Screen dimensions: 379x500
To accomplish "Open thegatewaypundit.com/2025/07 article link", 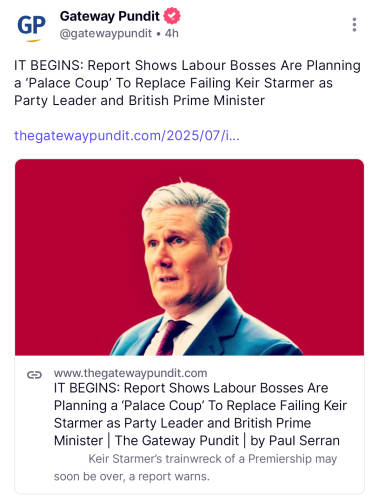I will (127, 136).
